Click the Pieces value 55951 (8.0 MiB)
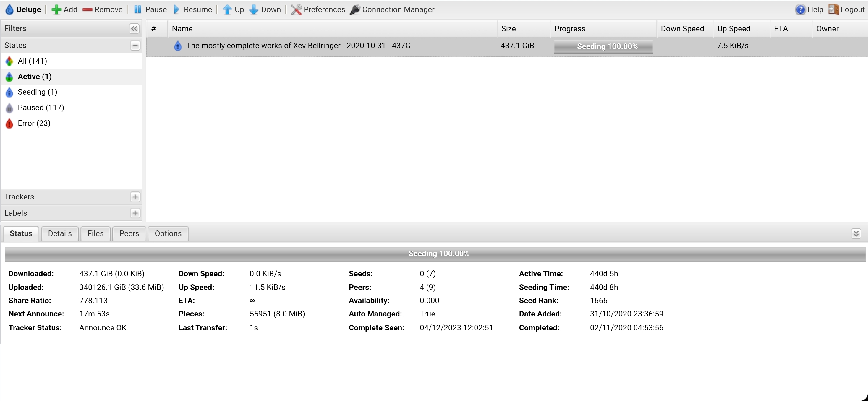Image resolution: width=868 pixels, height=401 pixels. (x=277, y=314)
